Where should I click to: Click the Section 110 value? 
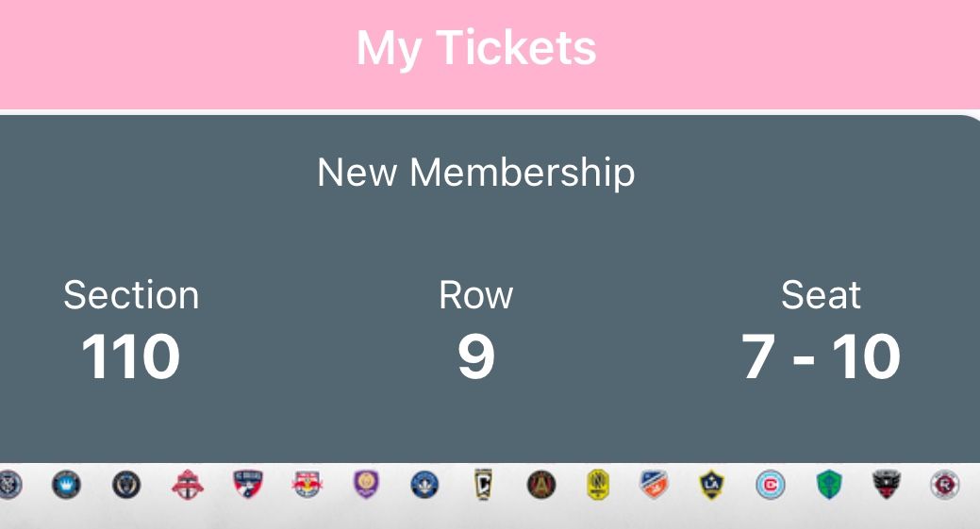(x=130, y=357)
